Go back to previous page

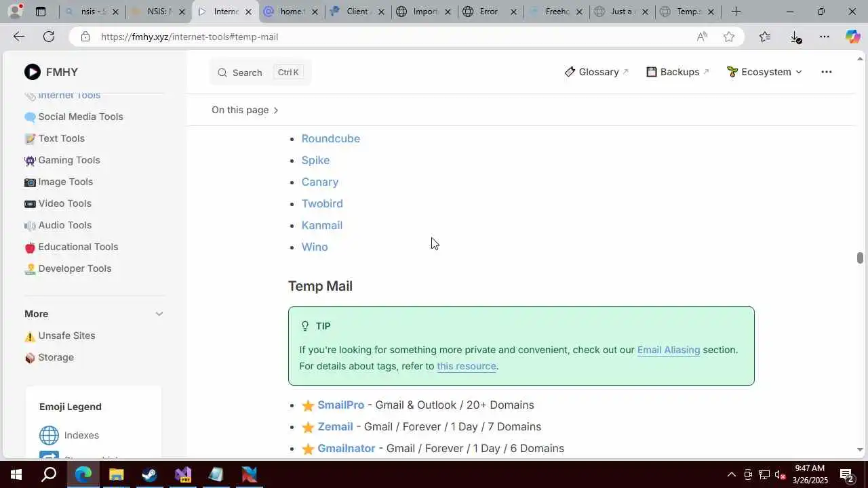pos(19,37)
